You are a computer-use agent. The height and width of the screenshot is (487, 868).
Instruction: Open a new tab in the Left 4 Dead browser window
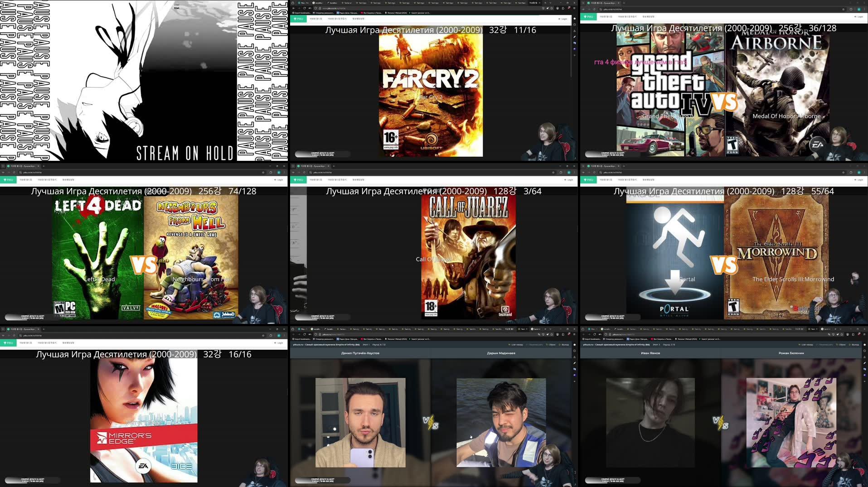click(x=44, y=166)
